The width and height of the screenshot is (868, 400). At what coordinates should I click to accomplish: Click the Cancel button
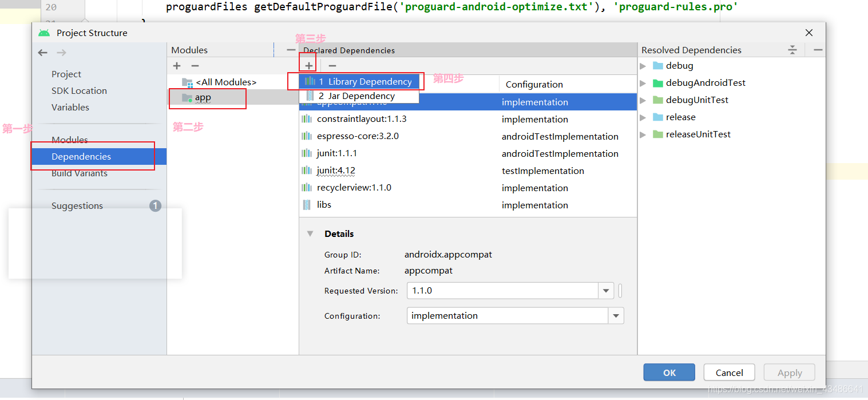(730, 373)
